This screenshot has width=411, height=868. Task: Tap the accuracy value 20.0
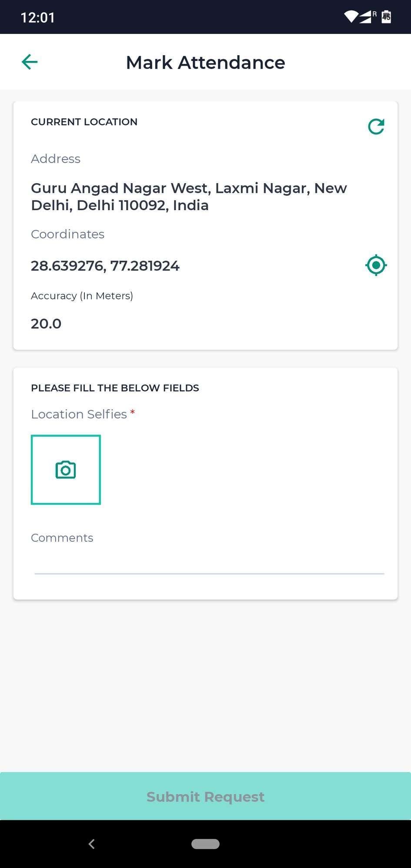pyautogui.click(x=46, y=324)
